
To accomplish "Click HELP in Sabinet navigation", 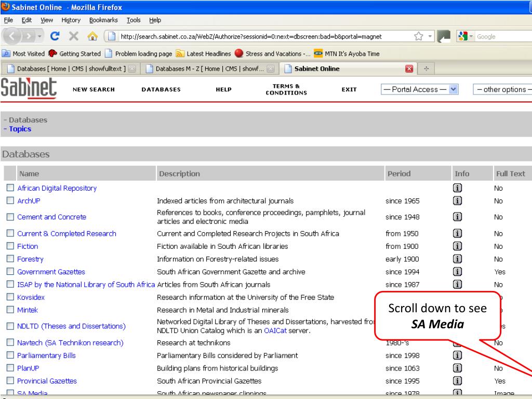I will 223,89.
